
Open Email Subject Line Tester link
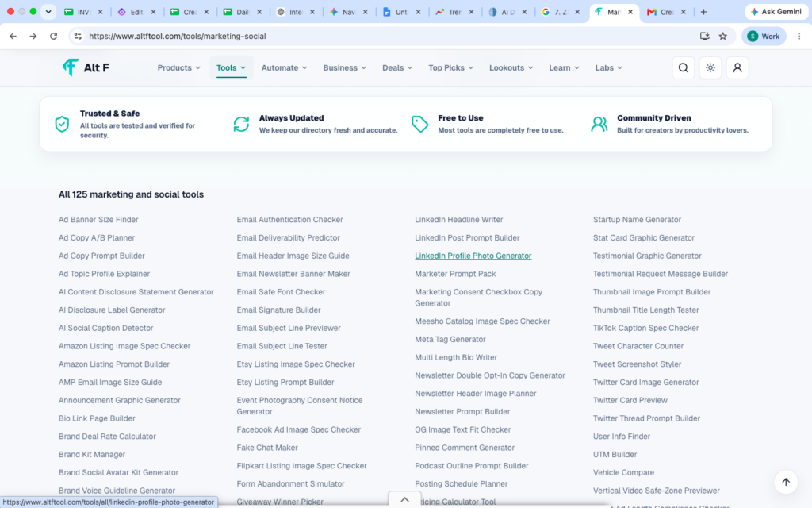[282, 346]
